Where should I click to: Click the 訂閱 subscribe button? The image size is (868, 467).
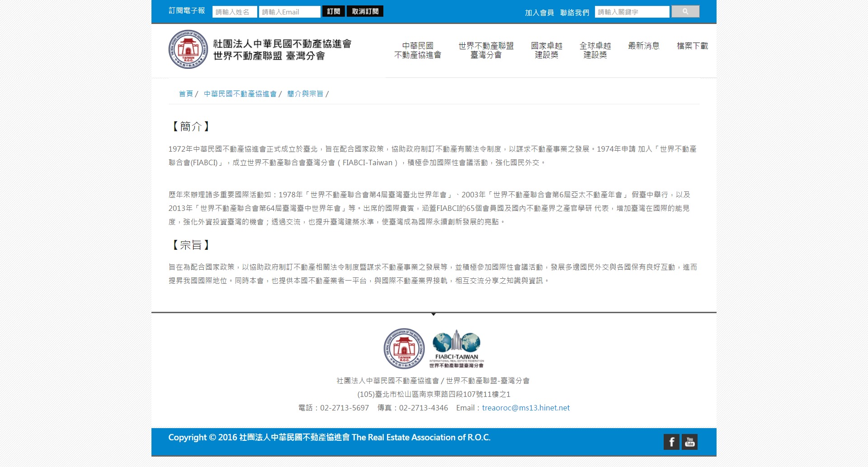pyautogui.click(x=333, y=11)
